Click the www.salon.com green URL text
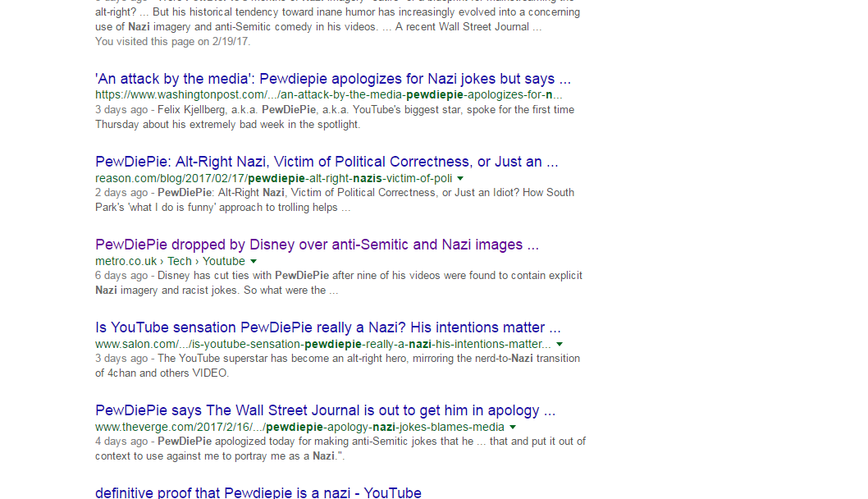Image resolution: width=868 pixels, height=499 pixels. tap(322, 344)
